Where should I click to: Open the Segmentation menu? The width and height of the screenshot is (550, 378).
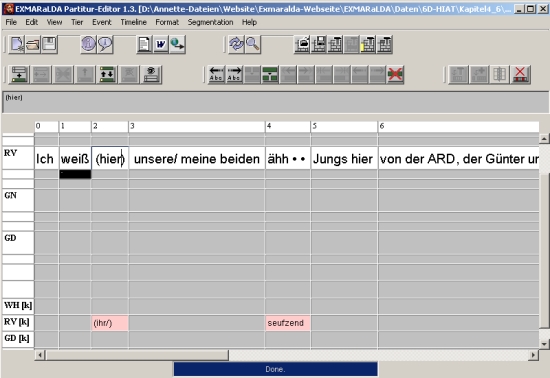(x=210, y=22)
